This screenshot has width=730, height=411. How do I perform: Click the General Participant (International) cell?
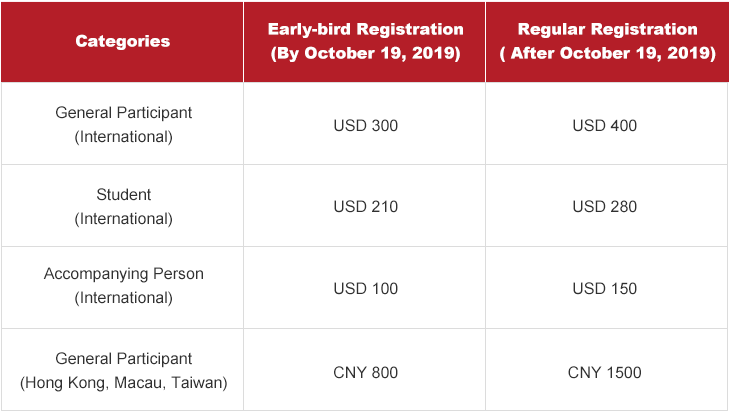122,124
